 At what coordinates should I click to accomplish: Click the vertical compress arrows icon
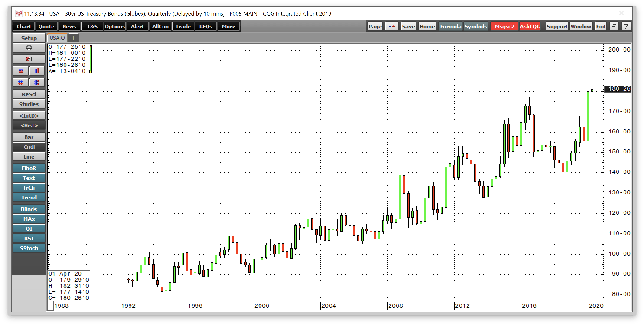pos(37,83)
